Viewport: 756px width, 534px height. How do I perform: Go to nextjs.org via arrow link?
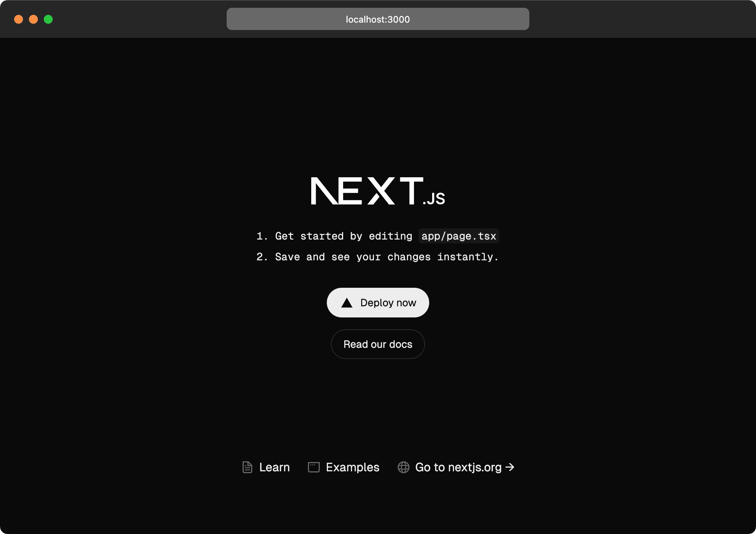click(456, 467)
